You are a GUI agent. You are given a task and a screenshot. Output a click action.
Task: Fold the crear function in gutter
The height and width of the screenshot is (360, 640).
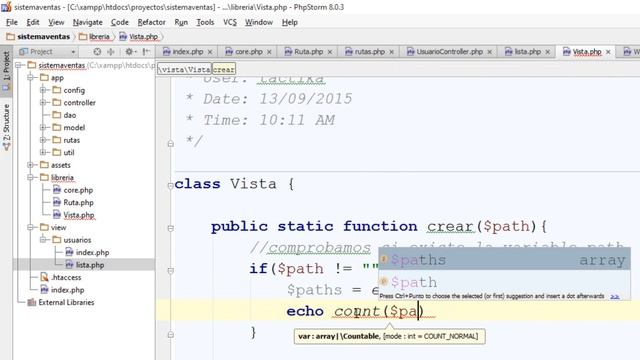171,228
